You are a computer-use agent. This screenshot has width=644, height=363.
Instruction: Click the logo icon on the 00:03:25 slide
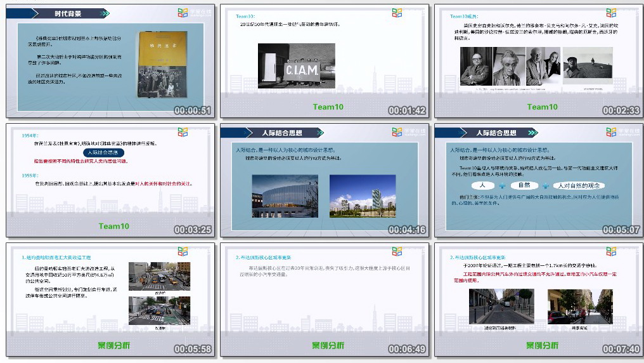(x=183, y=132)
